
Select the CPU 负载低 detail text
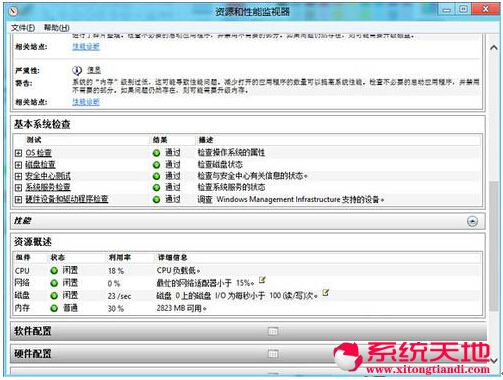178,270
